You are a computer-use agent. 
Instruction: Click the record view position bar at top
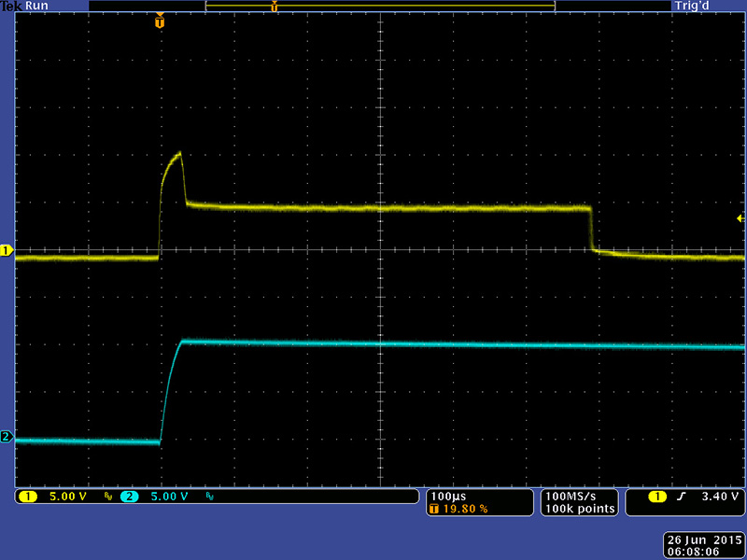pyautogui.click(x=380, y=6)
